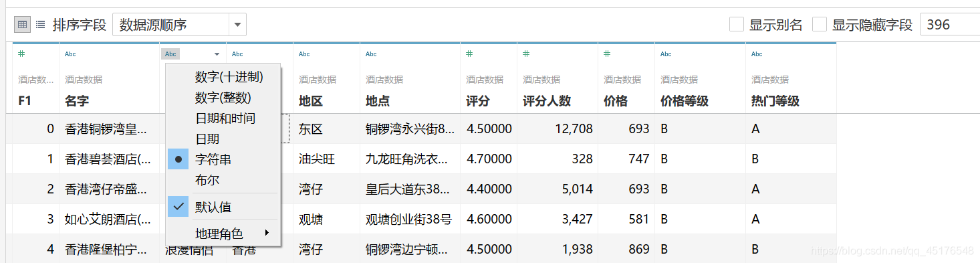The width and height of the screenshot is (980, 263).
Task: Click Abc type icon above 名字 column
Action: tap(70, 54)
